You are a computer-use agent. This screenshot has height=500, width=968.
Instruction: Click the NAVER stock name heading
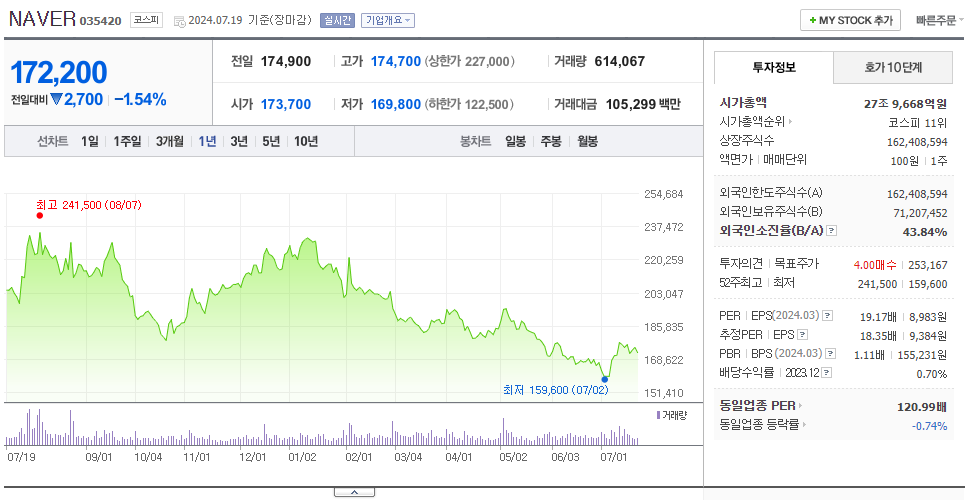click(x=42, y=19)
